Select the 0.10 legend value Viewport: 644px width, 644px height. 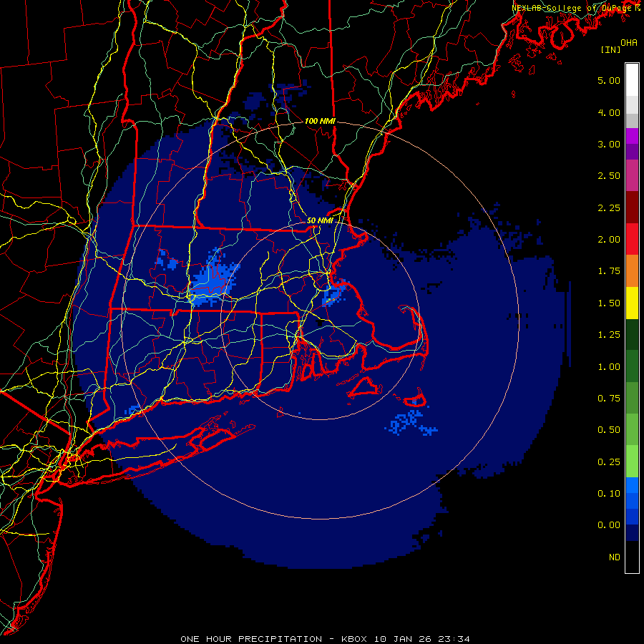tap(609, 494)
